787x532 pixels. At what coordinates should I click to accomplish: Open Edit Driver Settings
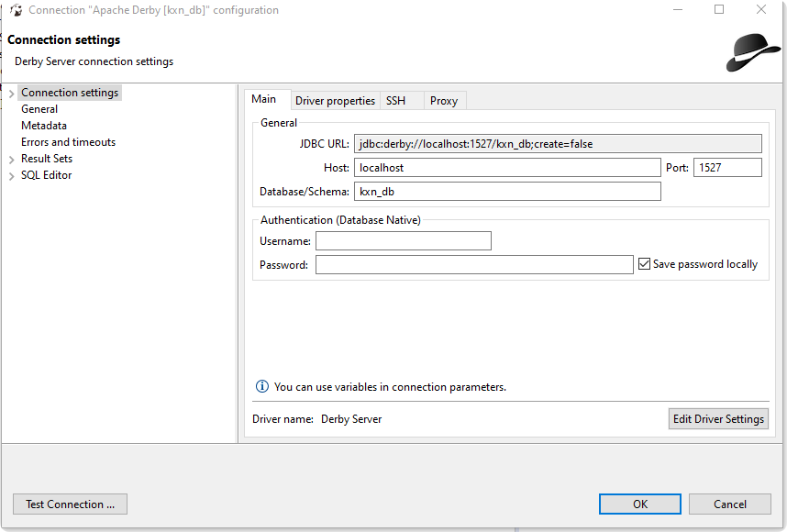click(x=718, y=418)
